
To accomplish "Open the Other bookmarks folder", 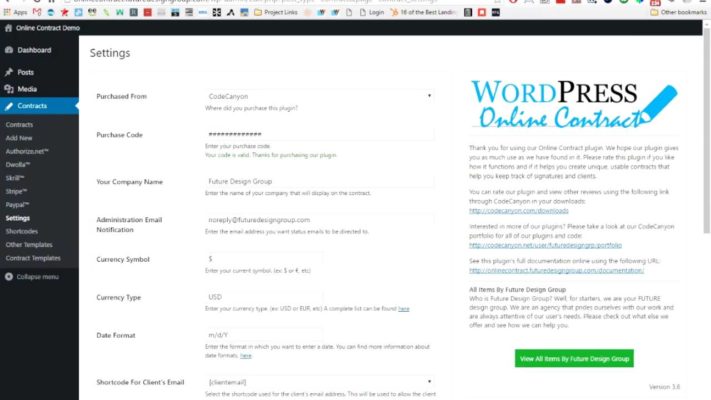I will 678,12.
